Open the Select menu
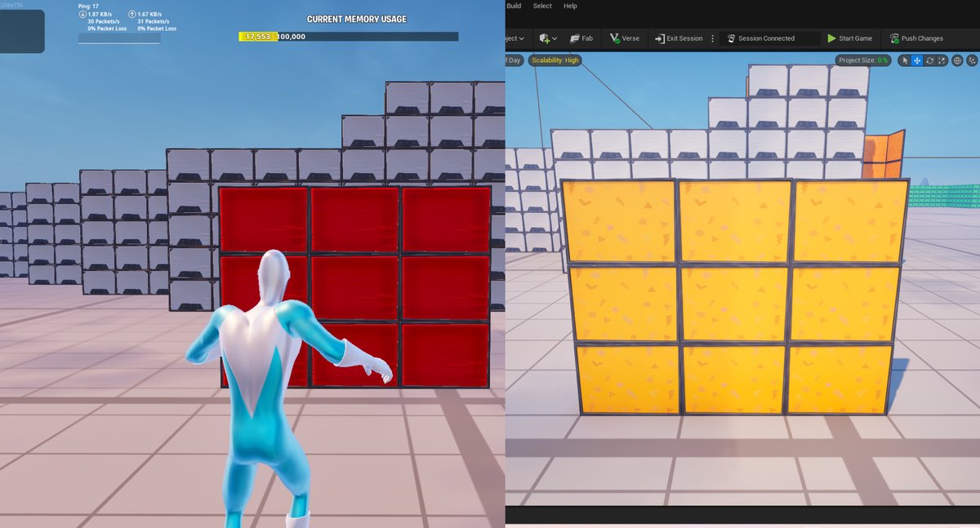The height and width of the screenshot is (528, 980). (542, 6)
